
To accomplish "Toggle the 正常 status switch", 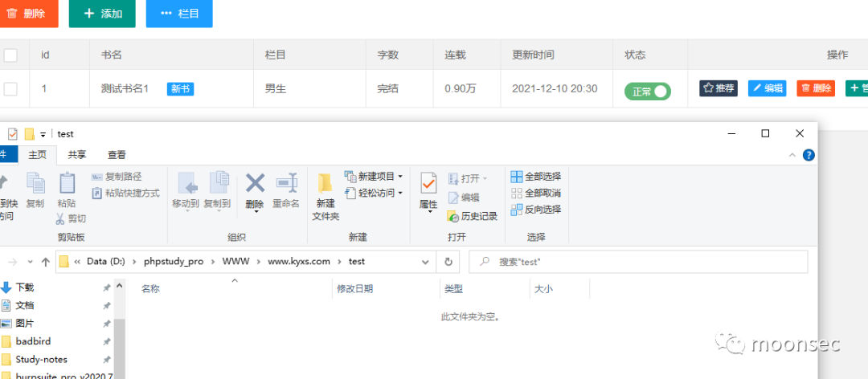I will click(648, 92).
